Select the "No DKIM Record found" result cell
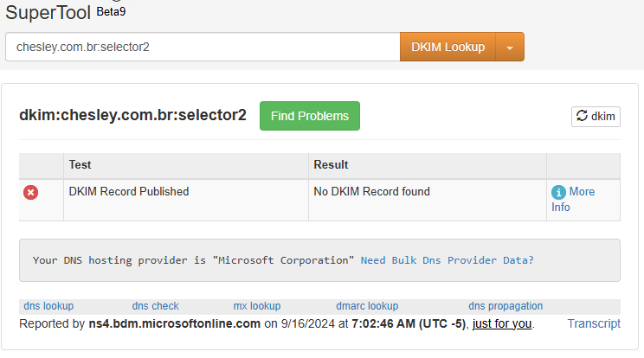 tap(371, 192)
